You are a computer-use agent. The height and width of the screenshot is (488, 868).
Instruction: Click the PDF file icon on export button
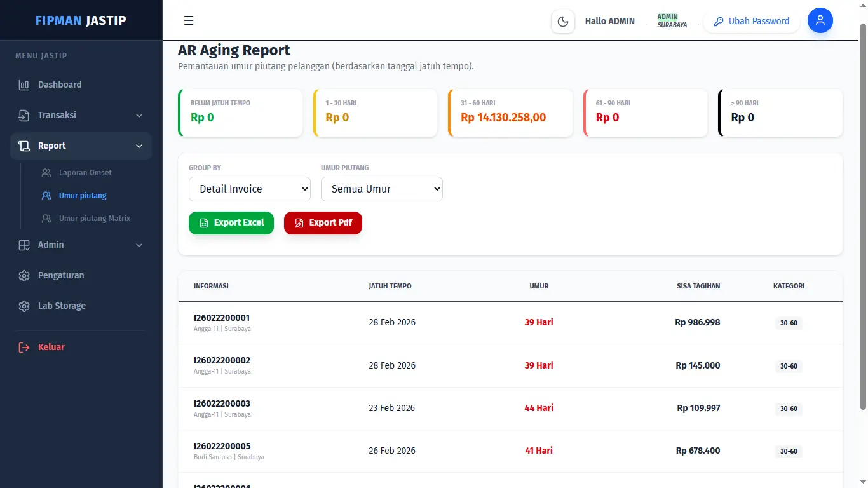point(299,223)
